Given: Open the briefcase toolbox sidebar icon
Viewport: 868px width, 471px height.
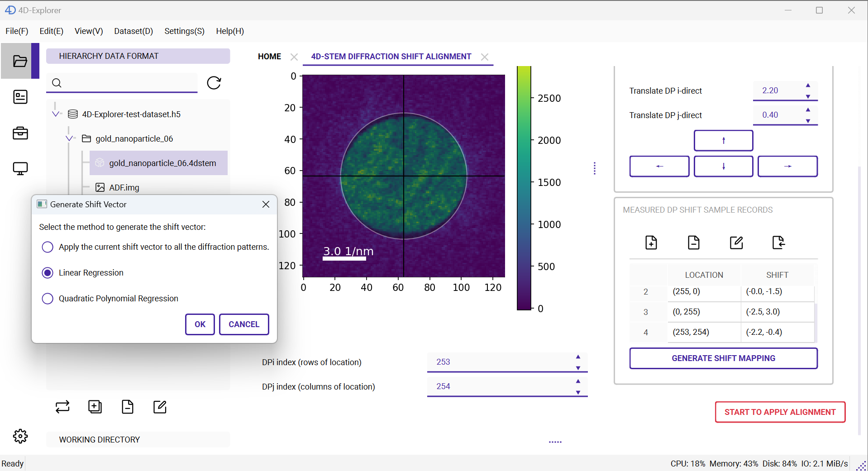Looking at the screenshot, I should point(20,133).
